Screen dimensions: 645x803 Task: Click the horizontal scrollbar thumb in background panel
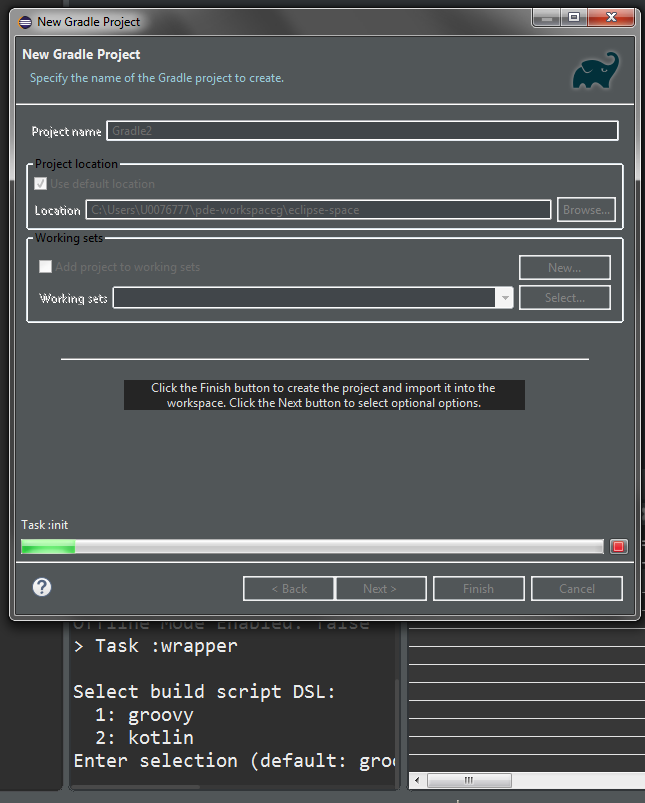click(x=469, y=780)
